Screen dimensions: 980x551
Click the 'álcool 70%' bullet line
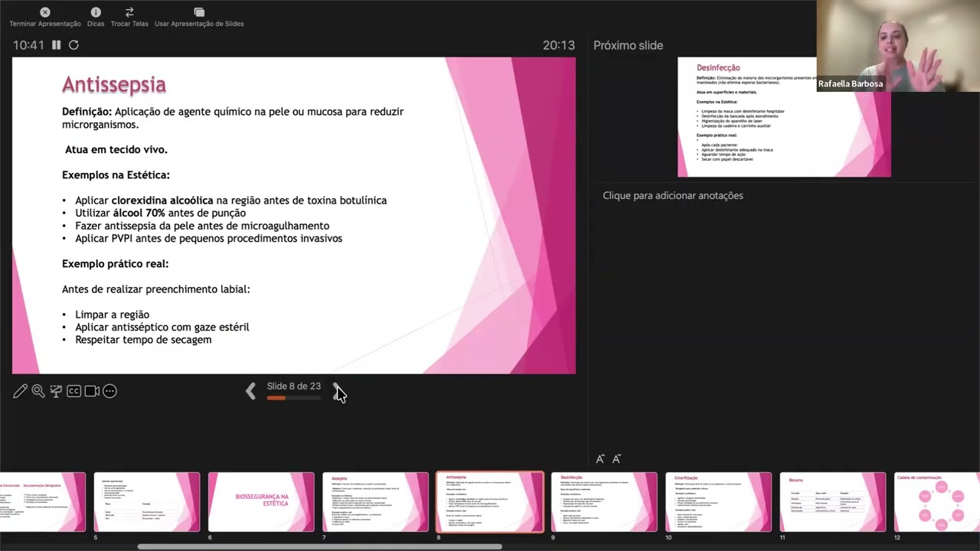coord(160,213)
